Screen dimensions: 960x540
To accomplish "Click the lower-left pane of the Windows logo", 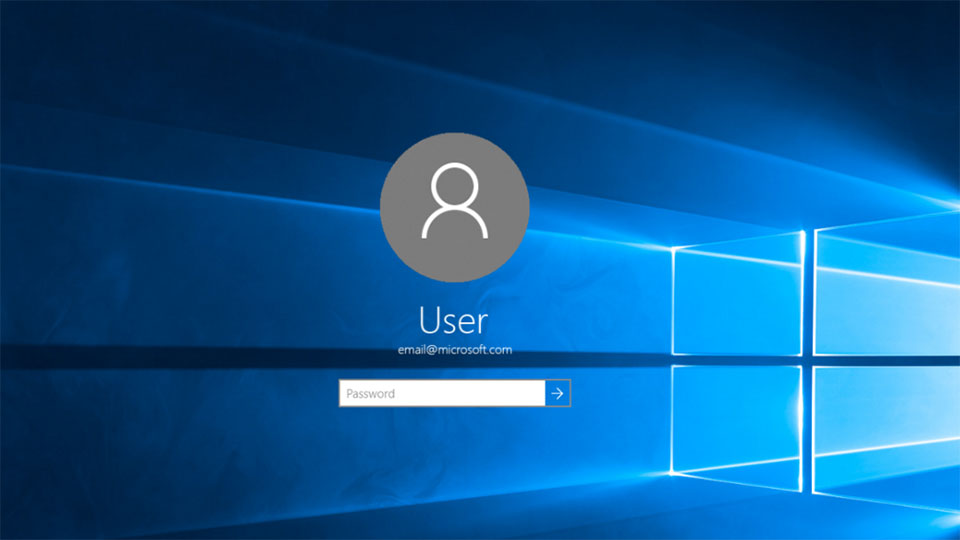I will tap(737, 427).
